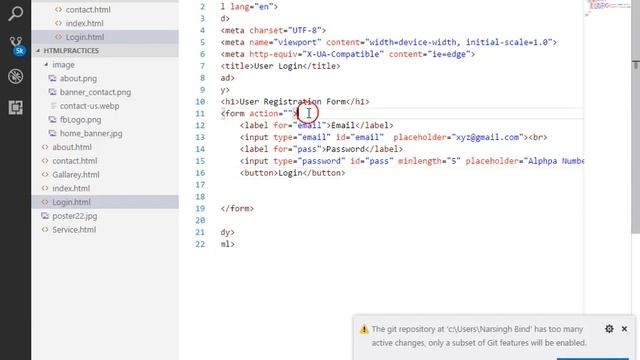Image resolution: width=640 pixels, height=360 pixels.
Task: Click the X-UA-Compatible meta line
Action: [x=348, y=54]
